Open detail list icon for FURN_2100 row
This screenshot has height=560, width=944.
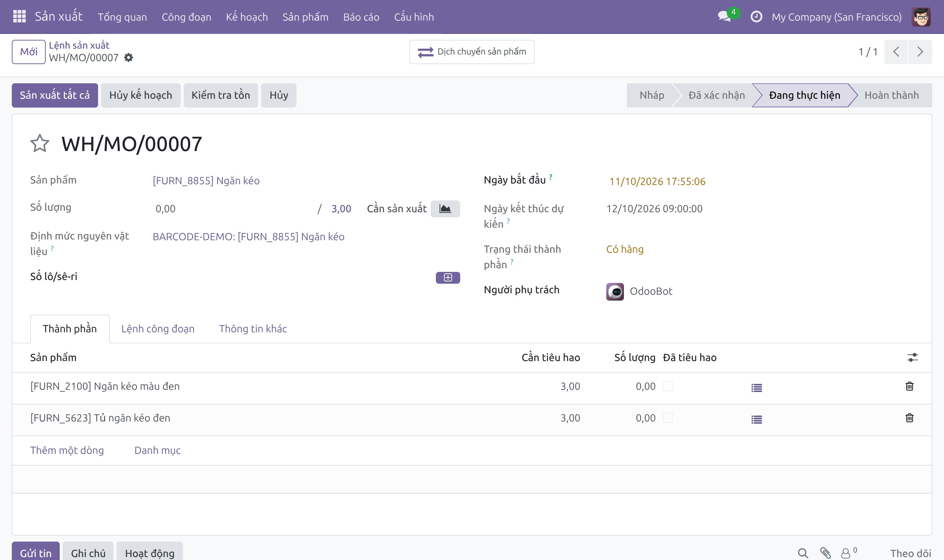click(756, 388)
